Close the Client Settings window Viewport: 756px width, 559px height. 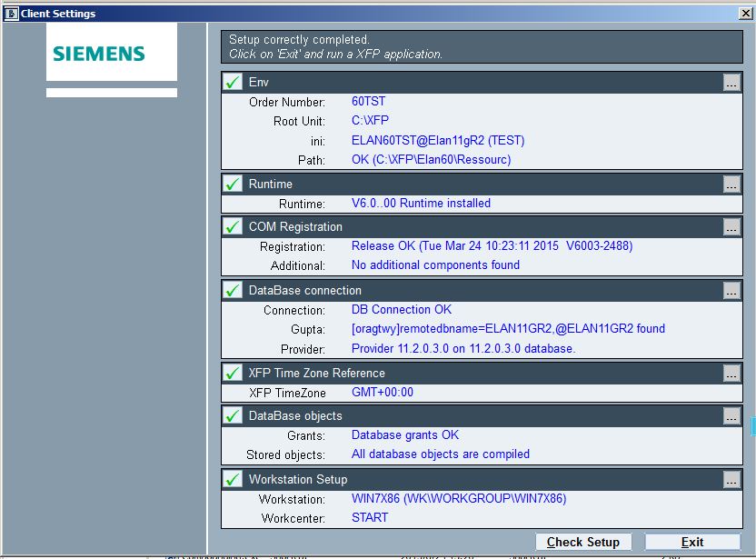coord(746,13)
